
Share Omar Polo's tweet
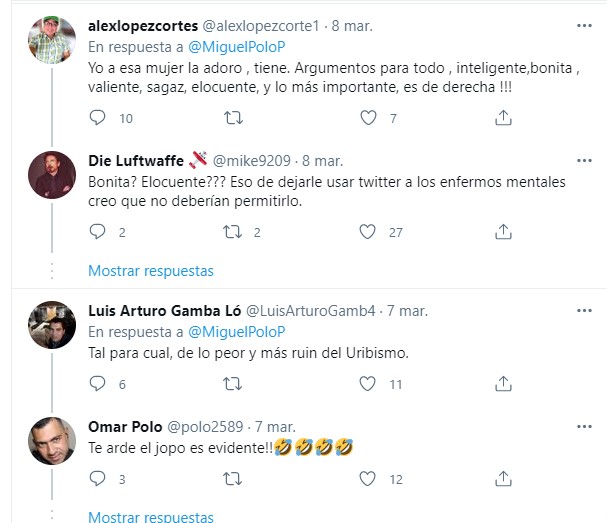click(x=504, y=479)
